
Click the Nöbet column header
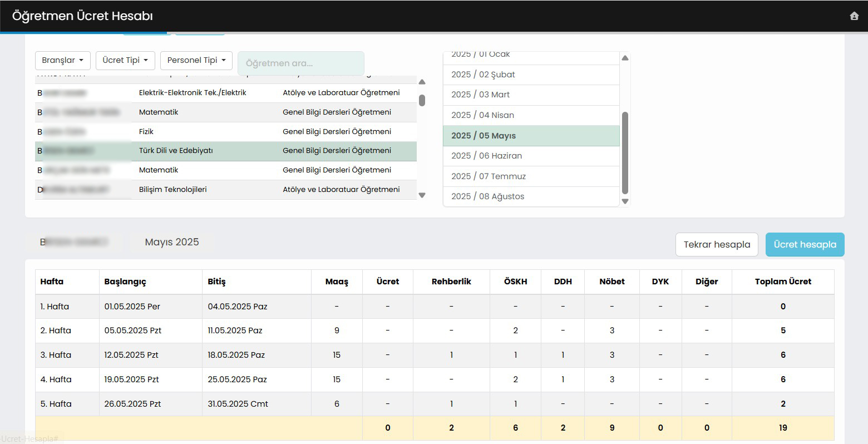[x=612, y=282]
